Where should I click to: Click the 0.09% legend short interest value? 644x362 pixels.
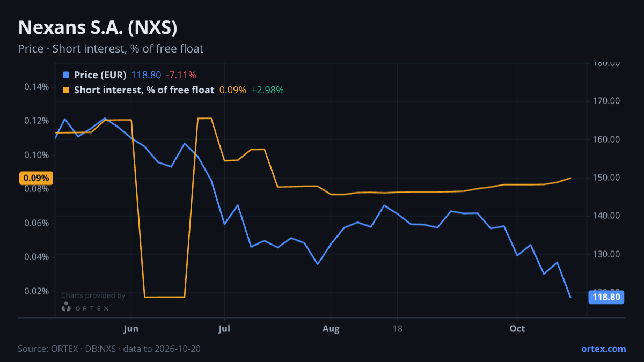click(233, 90)
